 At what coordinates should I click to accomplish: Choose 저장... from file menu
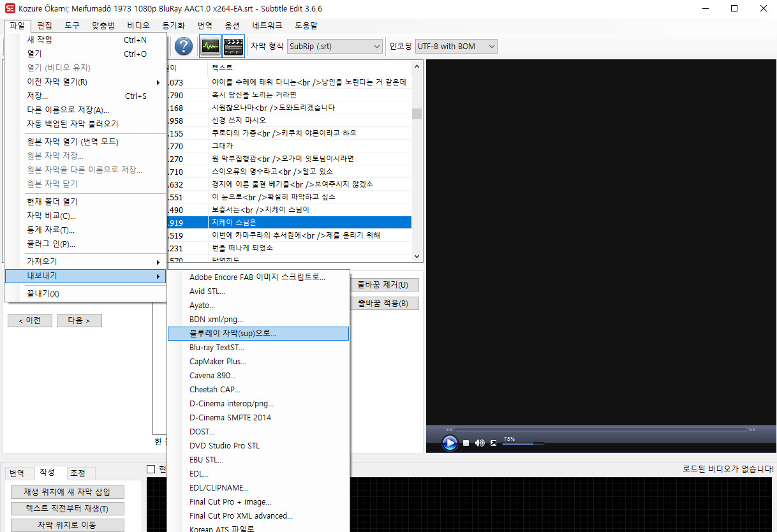point(85,96)
